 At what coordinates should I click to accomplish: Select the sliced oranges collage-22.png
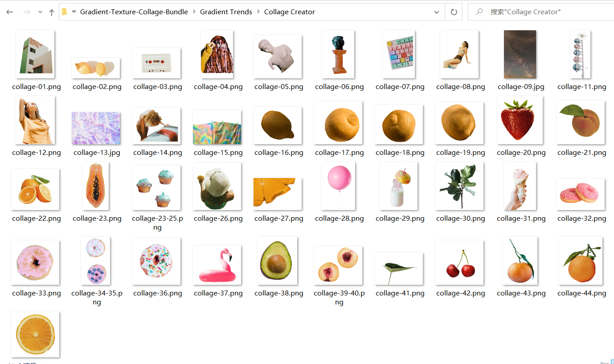[35, 189]
